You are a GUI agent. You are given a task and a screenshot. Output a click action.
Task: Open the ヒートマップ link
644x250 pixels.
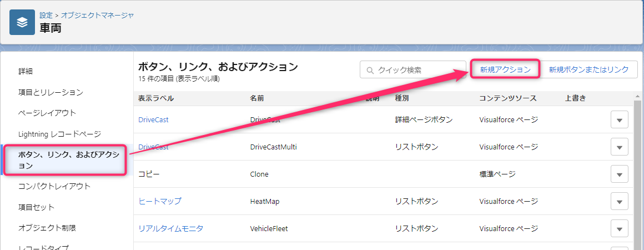point(160,201)
